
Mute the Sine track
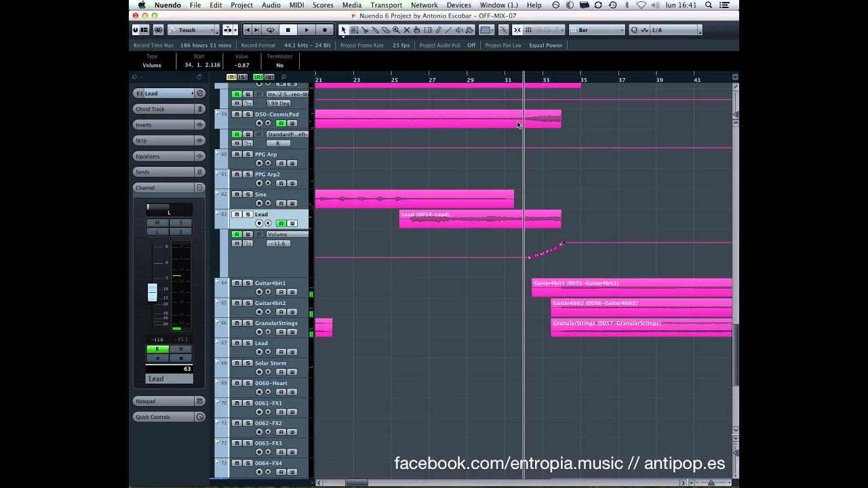237,195
